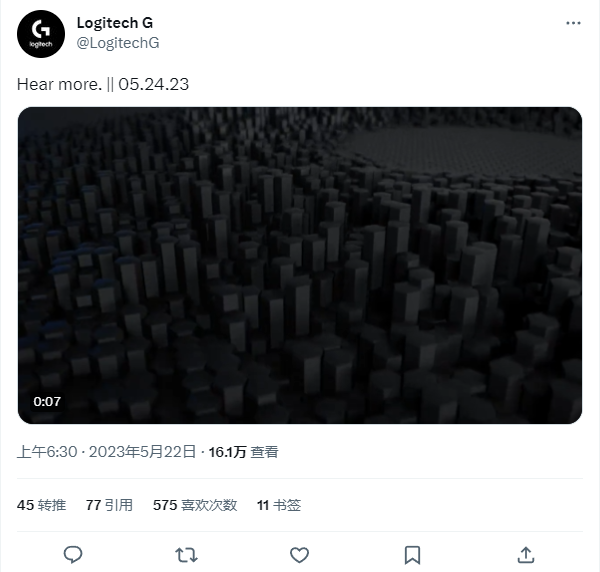Open the 11 书签 bookmarks count
This screenshot has height=572, width=600.
pos(279,505)
